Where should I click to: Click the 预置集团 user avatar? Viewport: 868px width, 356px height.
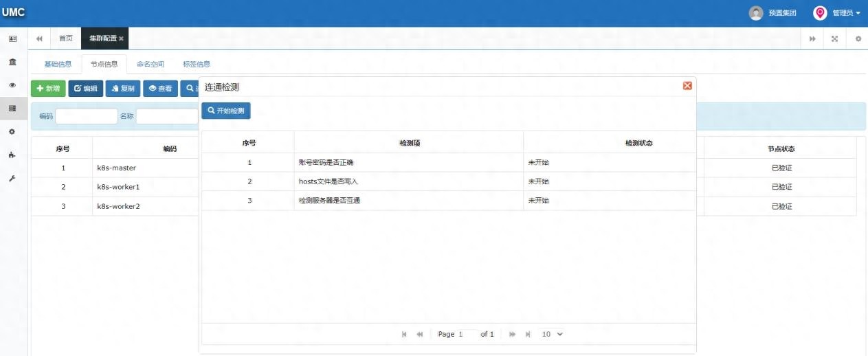[756, 13]
